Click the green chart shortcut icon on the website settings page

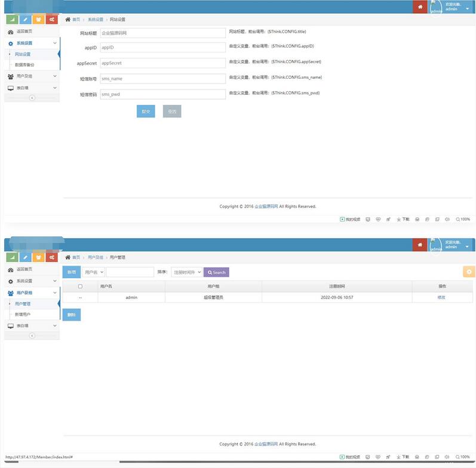pos(11,20)
